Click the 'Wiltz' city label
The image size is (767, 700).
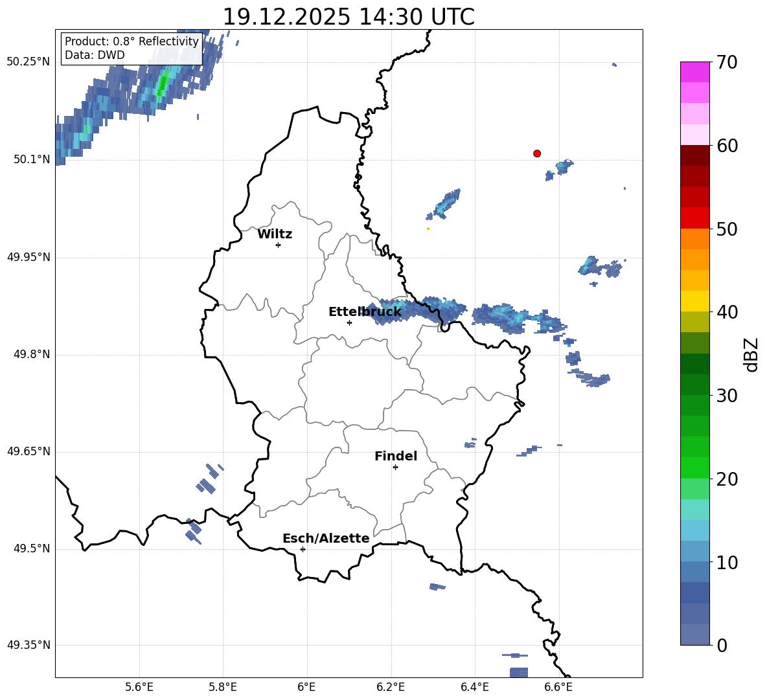pos(275,234)
